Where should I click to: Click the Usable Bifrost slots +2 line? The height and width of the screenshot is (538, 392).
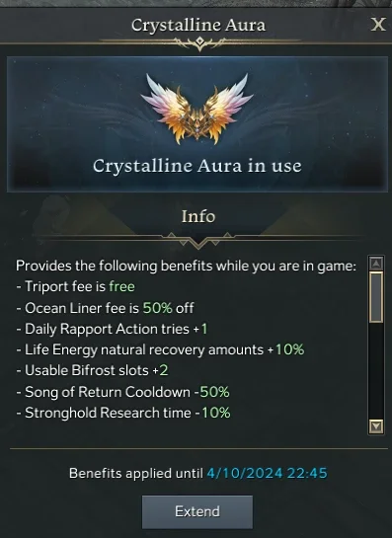[x=93, y=370]
